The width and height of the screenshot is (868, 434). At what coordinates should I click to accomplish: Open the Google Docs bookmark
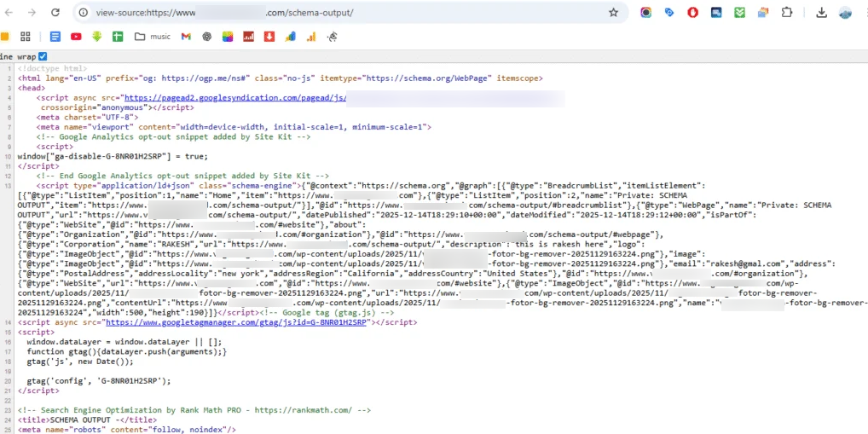pos(55,37)
